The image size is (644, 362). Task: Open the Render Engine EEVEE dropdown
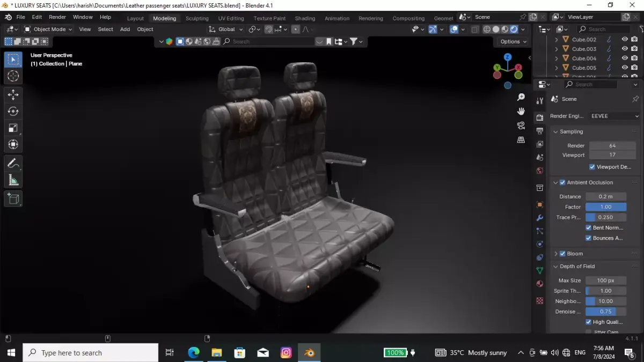tap(614, 116)
